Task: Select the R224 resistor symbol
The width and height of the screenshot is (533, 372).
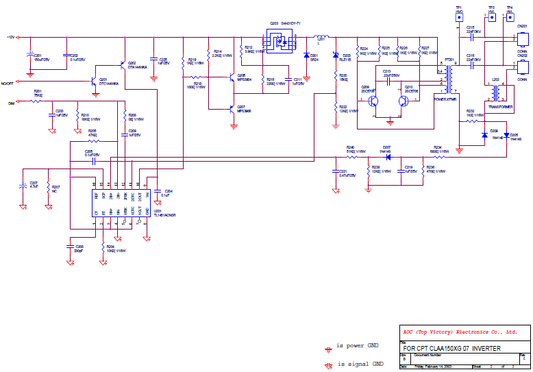Action: pyautogui.click(x=357, y=51)
